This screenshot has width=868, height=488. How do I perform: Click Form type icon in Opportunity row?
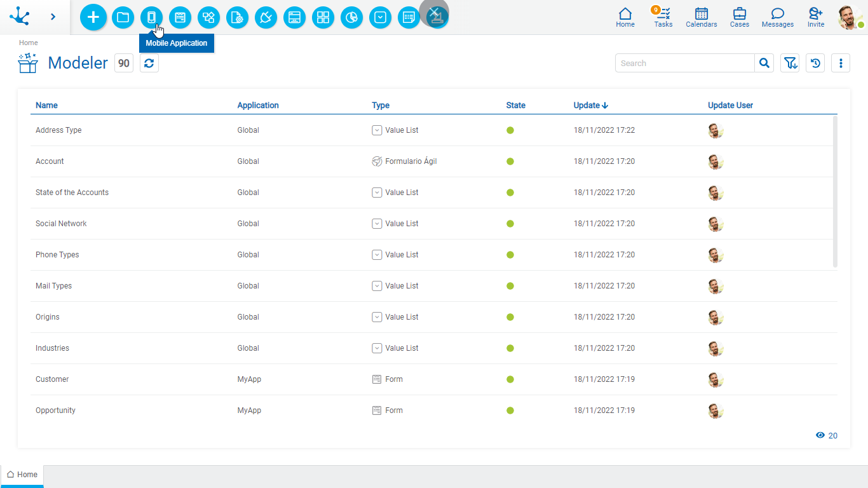tap(377, 410)
